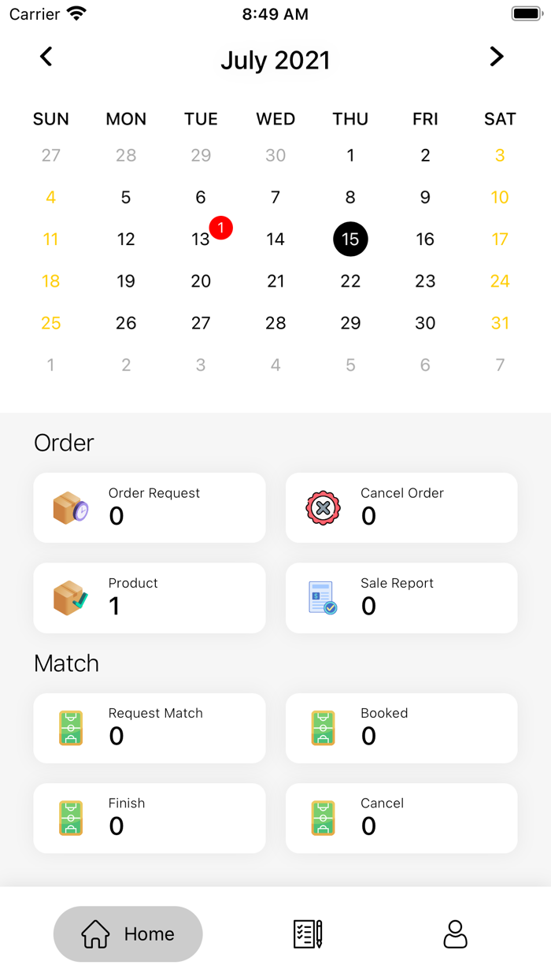Click the Home house icon
Image resolution: width=551 pixels, height=980 pixels.
click(95, 934)
